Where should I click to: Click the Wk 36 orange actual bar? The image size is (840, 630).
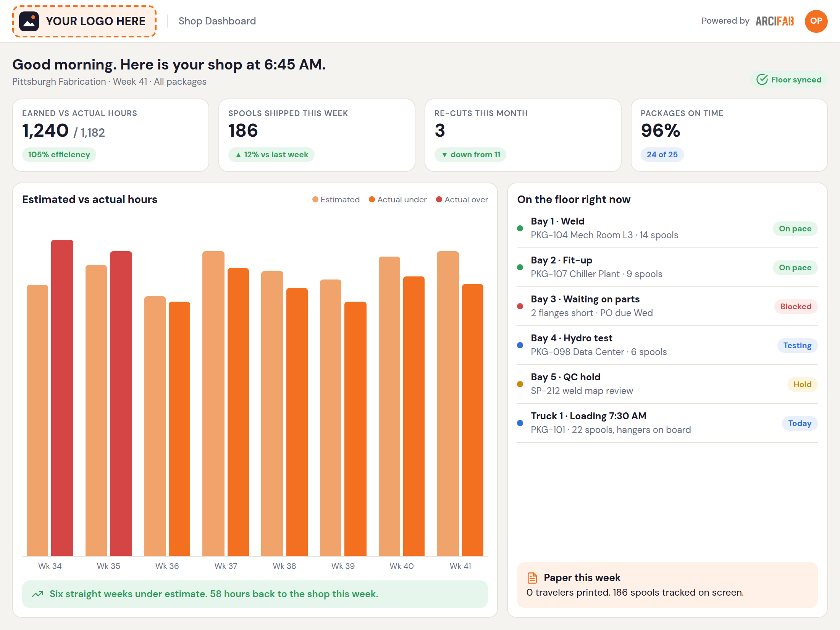click(179, 428)
